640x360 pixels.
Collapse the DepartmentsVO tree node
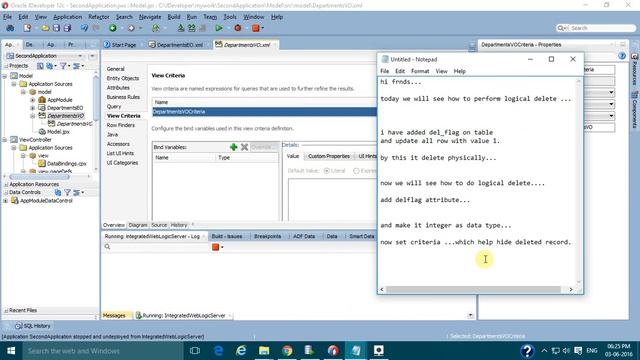click(33, 116)
